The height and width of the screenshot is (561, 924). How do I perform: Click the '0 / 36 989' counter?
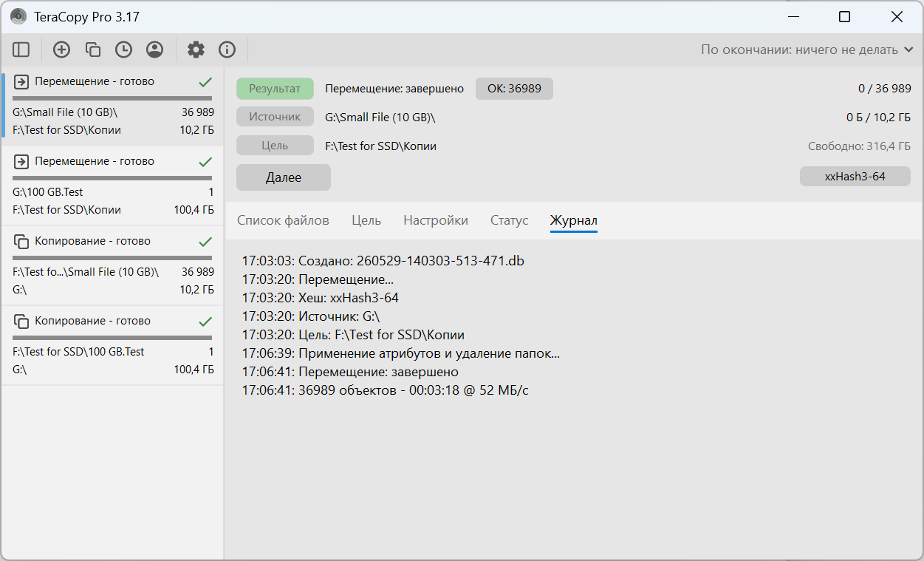point(884,89)
